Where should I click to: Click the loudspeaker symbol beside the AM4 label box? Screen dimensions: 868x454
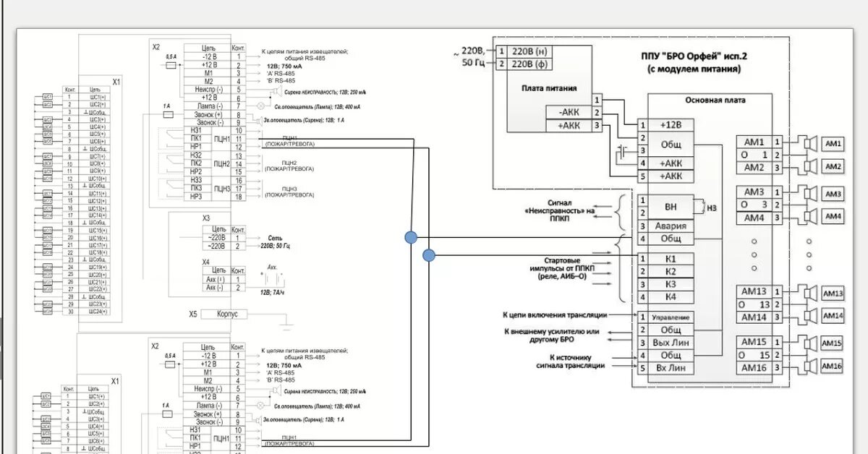click(x=809, y=217)
